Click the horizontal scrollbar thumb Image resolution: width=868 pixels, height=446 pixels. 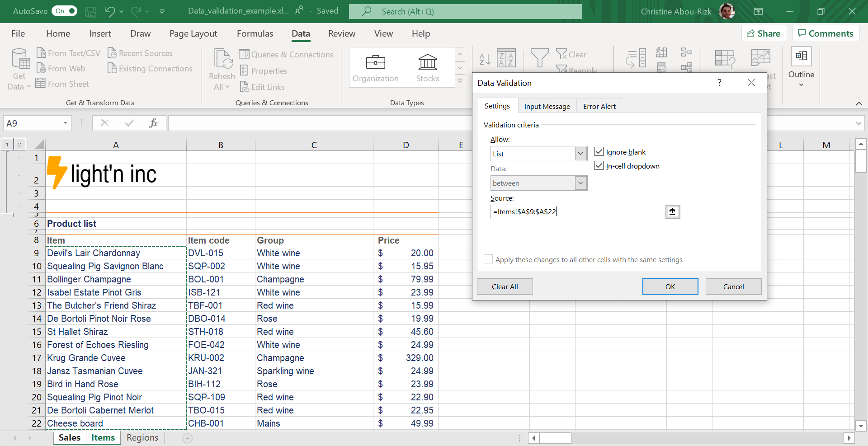(555, 438)
